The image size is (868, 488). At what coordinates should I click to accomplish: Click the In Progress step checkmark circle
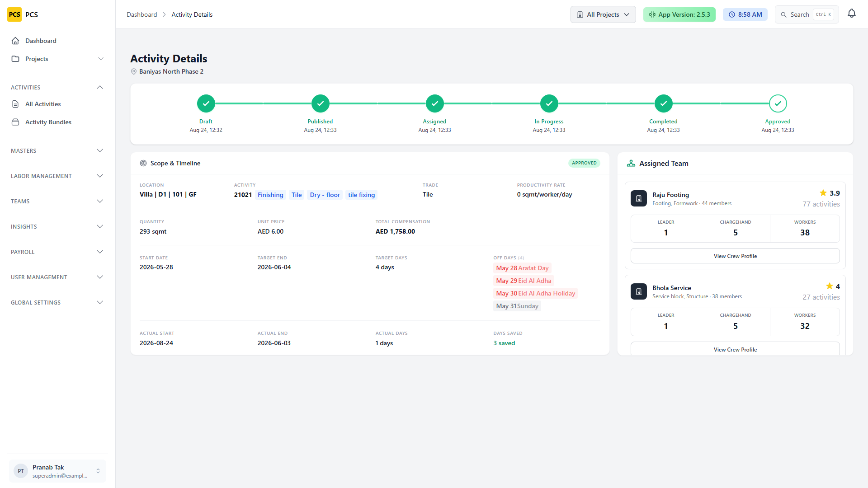(549, 103)
